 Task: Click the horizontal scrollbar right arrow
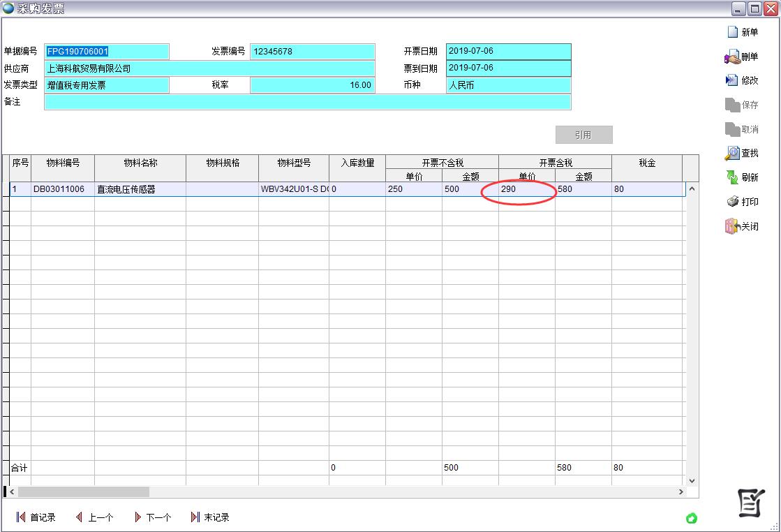pos(681,492)
